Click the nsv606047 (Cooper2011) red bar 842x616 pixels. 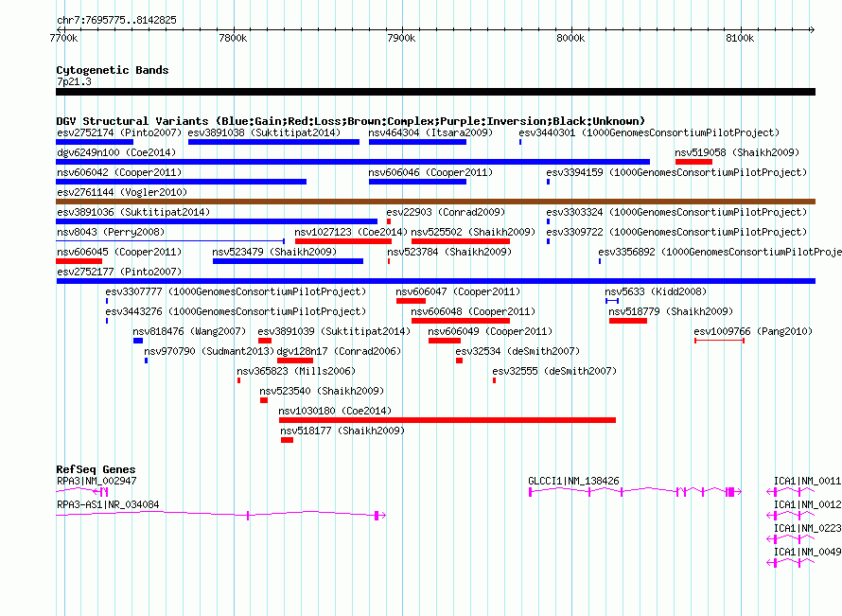point(411,301)
